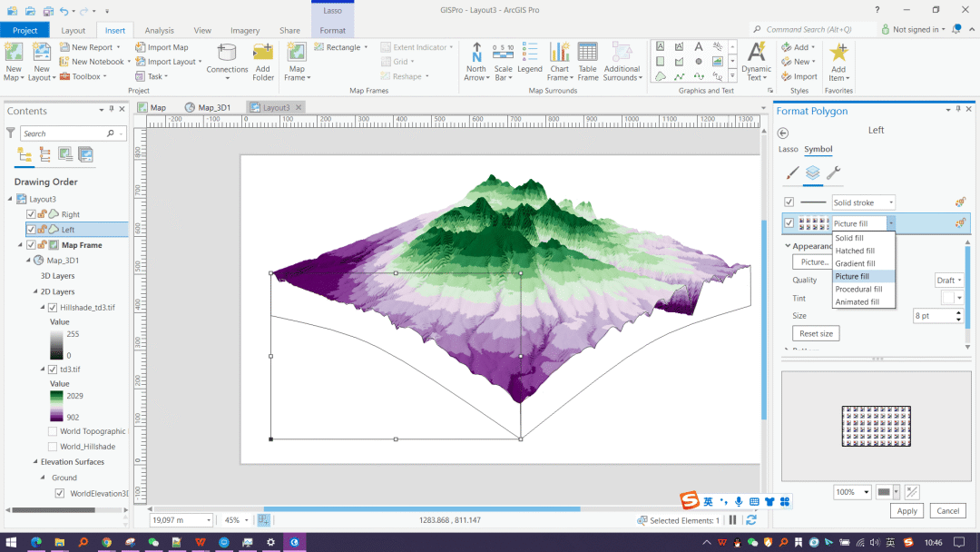Open the Project tab
Viewport: 980px width, 552px height.
point(25,30)
